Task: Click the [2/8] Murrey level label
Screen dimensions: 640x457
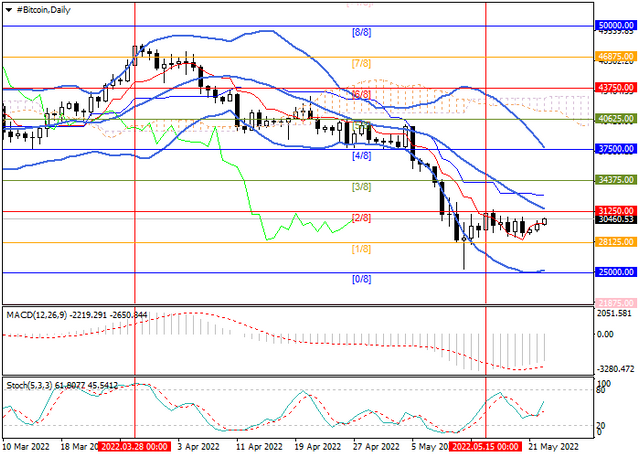Action: (x=361, y=217)
